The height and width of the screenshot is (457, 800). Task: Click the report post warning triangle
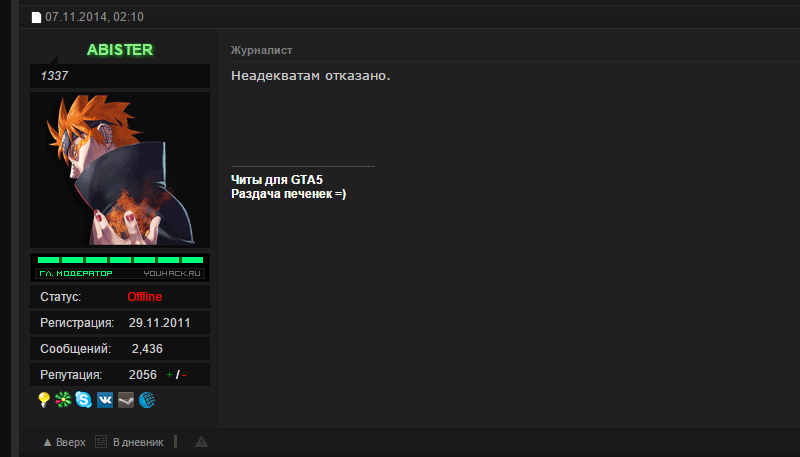pos(202,442)
